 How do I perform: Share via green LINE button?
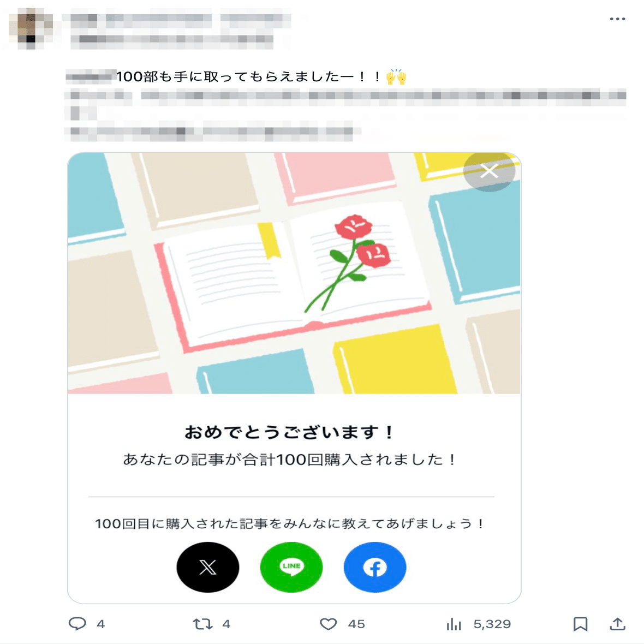(x=291, y=567)
